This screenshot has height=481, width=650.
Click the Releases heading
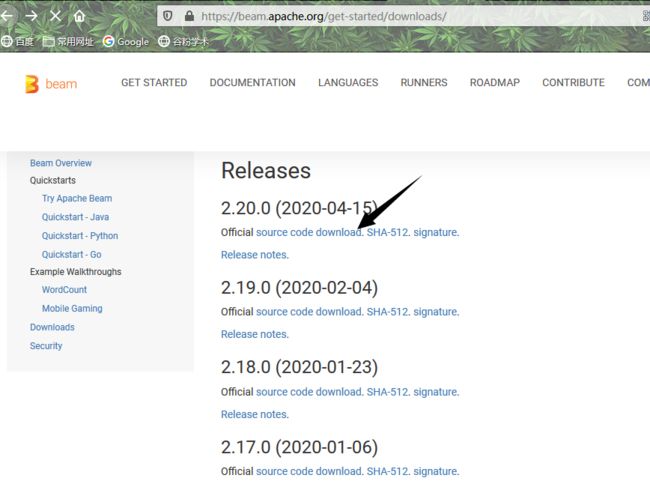[266, 170]
